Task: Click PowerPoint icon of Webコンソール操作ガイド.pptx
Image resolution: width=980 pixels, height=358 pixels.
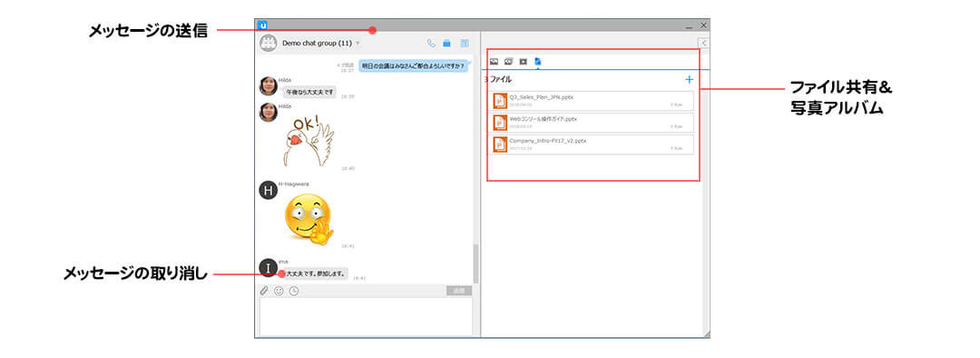Action: pos(500,123)
